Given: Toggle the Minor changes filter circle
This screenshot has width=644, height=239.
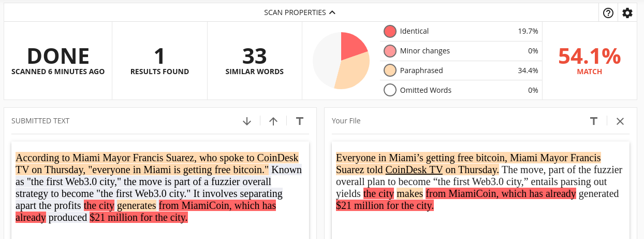Looking at the screenshot, I should (390, 51).
